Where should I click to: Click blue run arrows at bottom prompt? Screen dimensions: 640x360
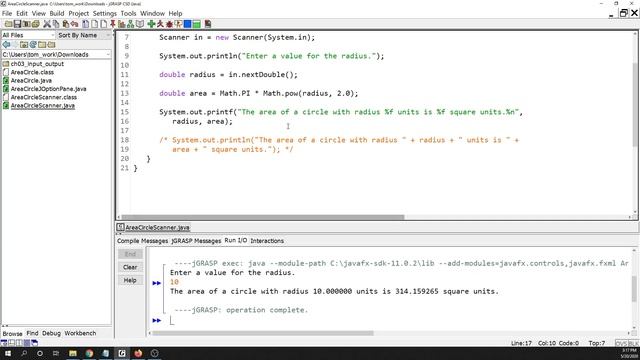click(x=157, y=320)
